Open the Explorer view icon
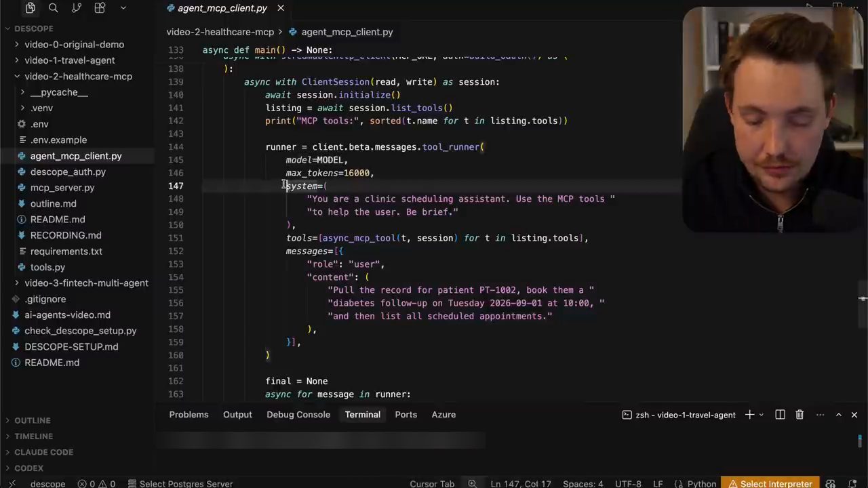 coord(31,8)
